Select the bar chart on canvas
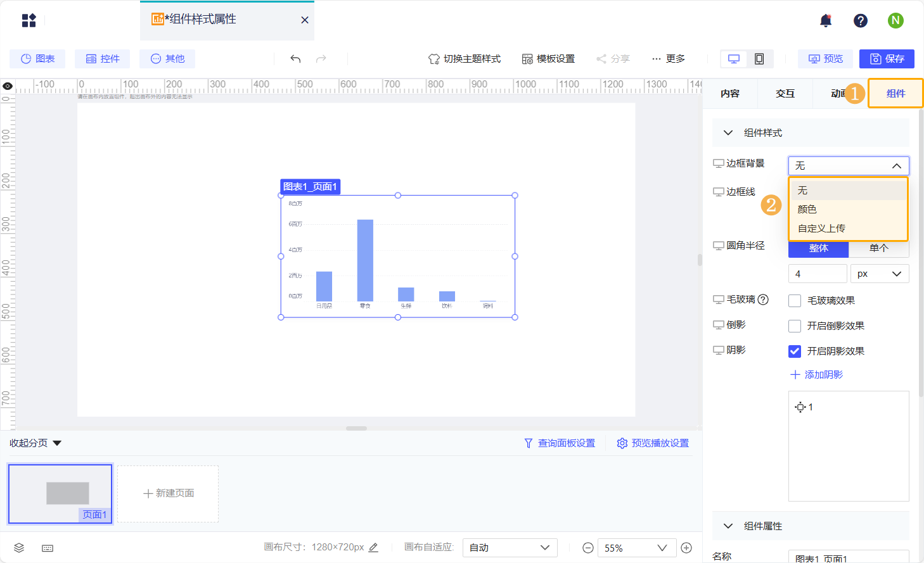 [398, 256]
